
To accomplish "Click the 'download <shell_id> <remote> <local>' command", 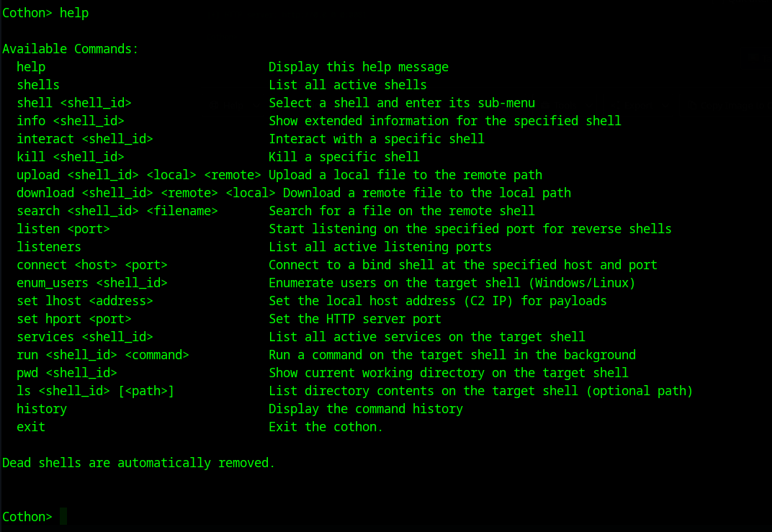I will point(146,193).
